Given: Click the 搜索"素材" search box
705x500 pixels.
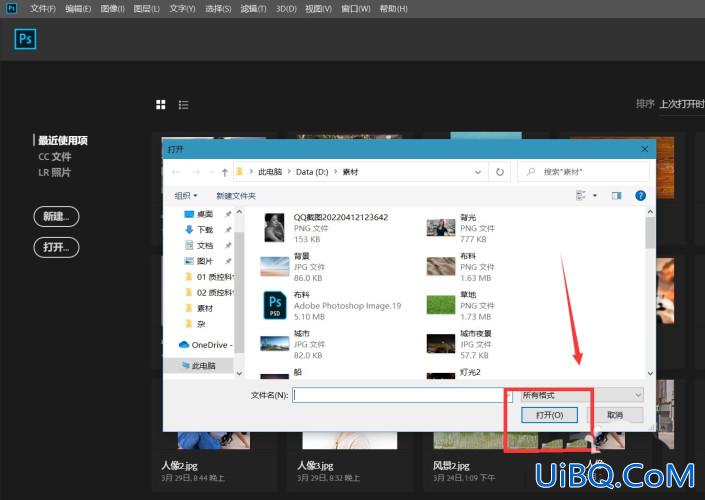Looking at the screenshot, I should coord(583,172).
